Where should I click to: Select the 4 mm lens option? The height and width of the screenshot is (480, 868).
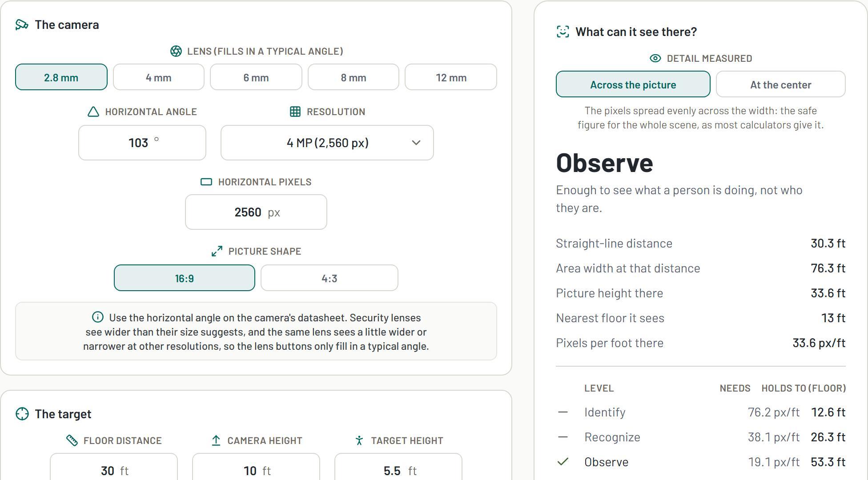159,77
